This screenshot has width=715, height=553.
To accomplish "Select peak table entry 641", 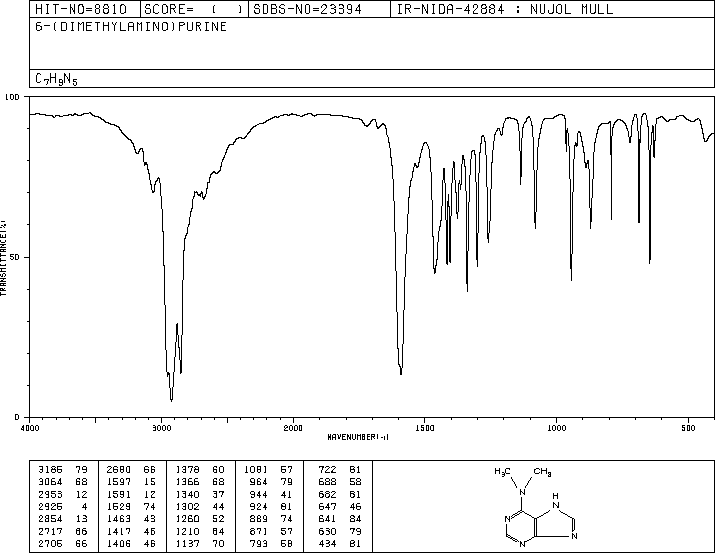I will (340, 519).
